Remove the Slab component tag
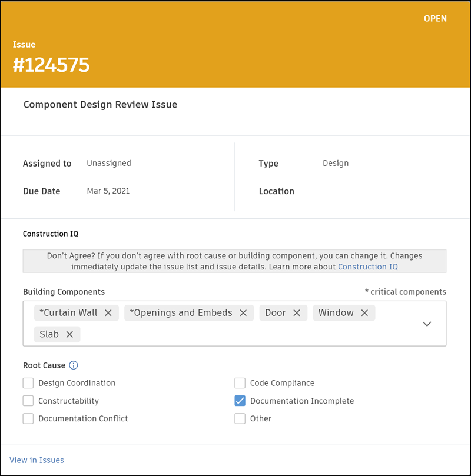 click(69, 335)
